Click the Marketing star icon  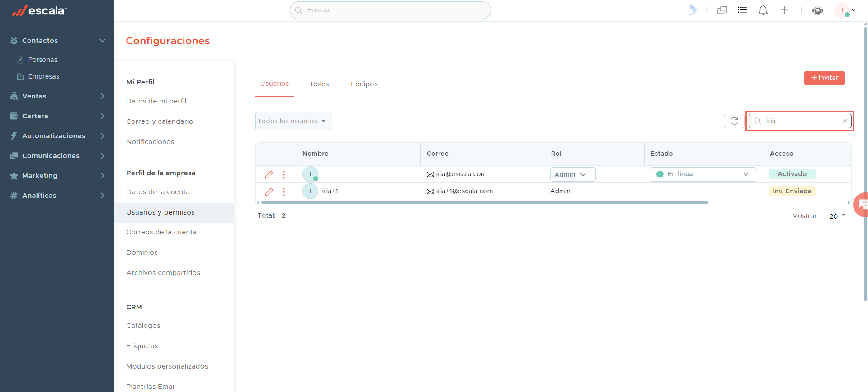click(x=14, y=176)
